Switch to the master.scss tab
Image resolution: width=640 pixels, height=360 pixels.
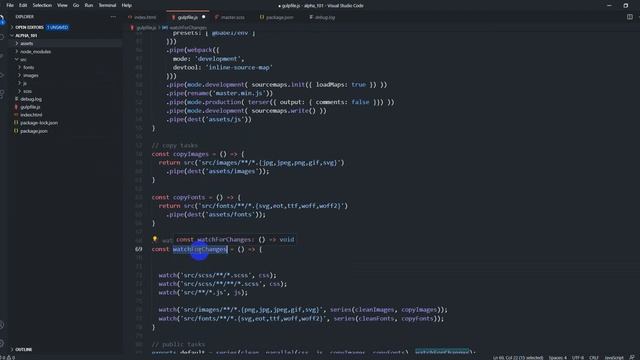233,17
